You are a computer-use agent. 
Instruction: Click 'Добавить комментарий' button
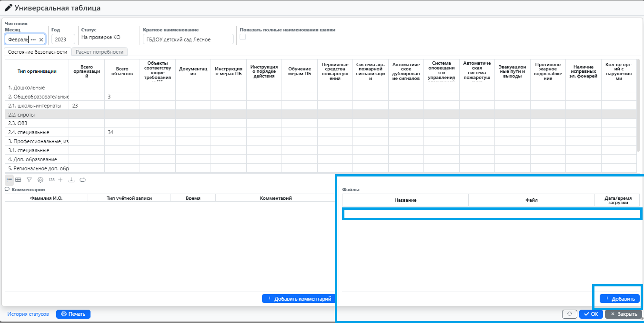(x=299, y=299)
